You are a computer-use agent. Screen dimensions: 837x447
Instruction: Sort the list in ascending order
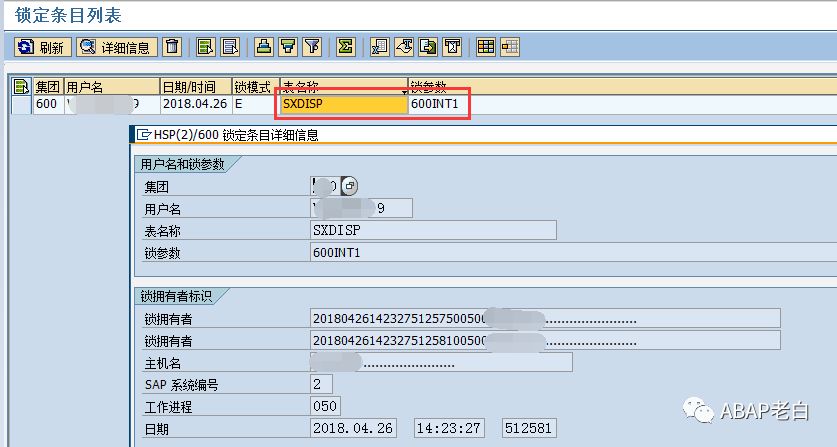point(263,47)
